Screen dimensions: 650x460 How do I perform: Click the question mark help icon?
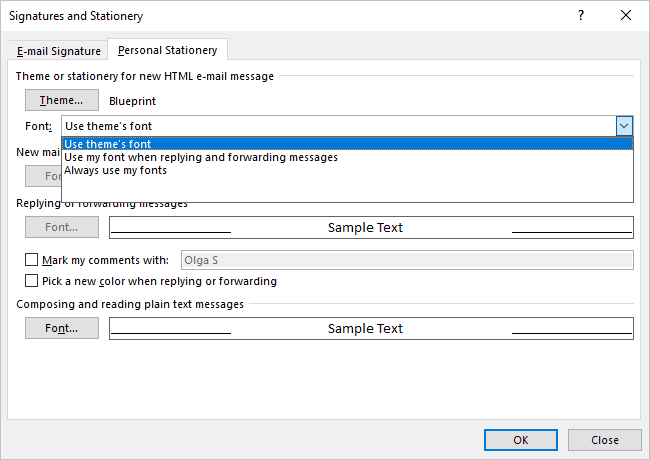click(581, 15)
